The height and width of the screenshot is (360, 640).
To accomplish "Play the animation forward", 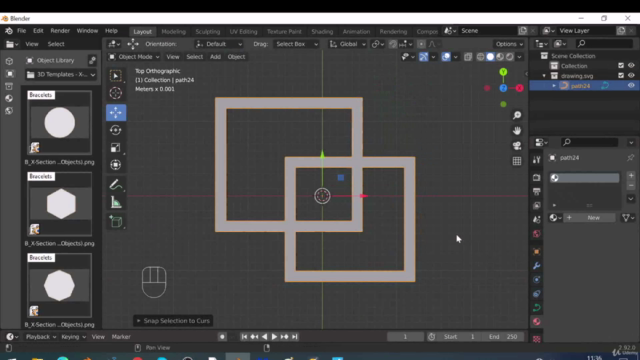I will [274, 337].
